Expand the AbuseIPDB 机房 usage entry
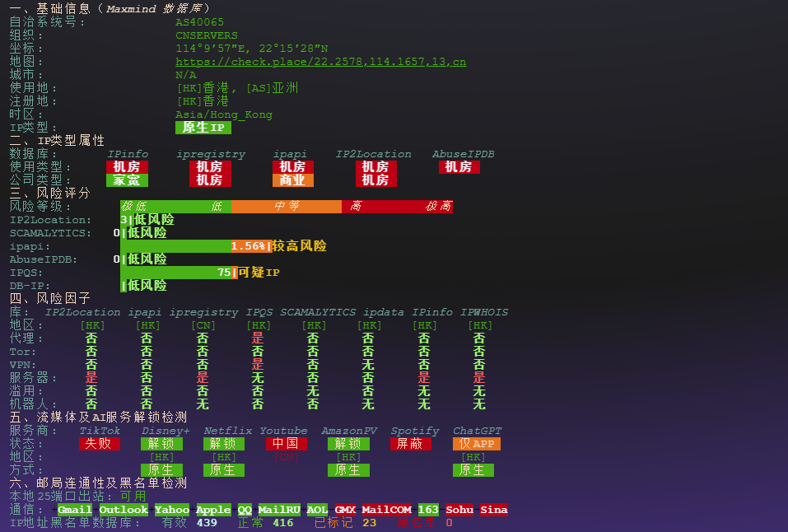The image size is (788, 532). click(459, 166)
